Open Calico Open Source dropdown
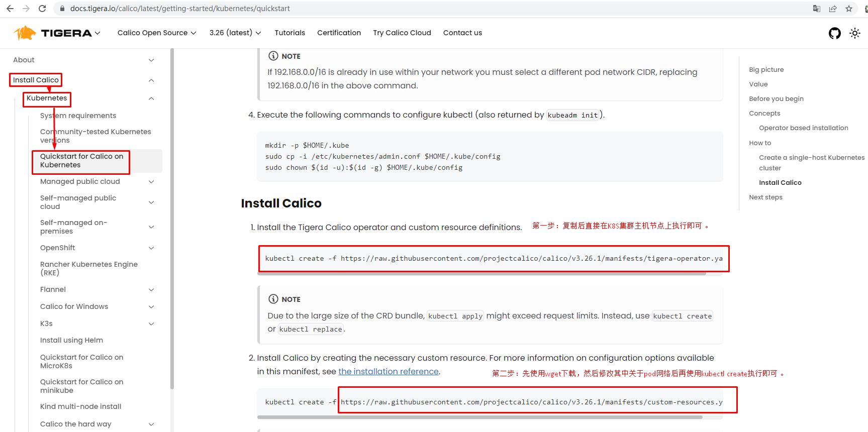868x432 pixels. (157, 33)
